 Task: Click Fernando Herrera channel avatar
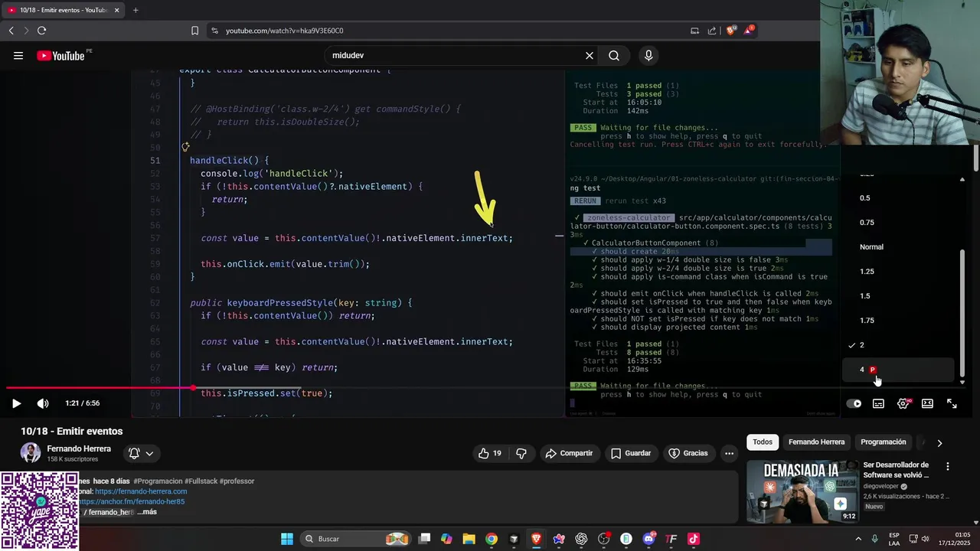pos(31,453)
